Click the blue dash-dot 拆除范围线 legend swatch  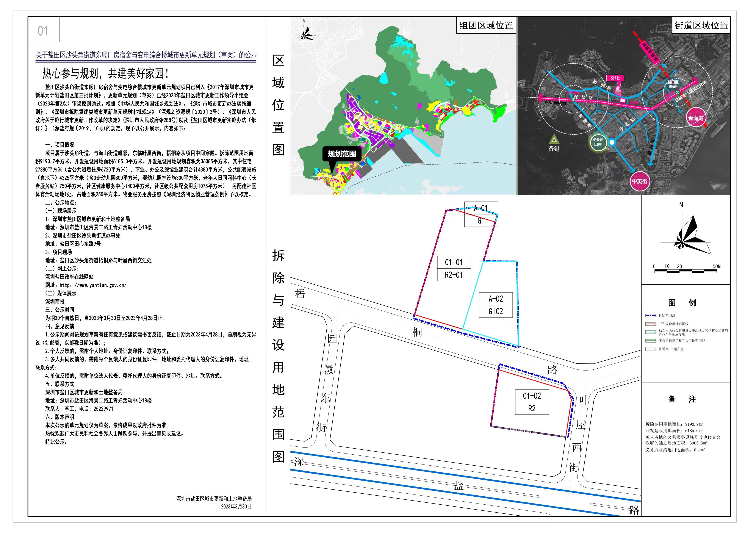tap(651, 316)
